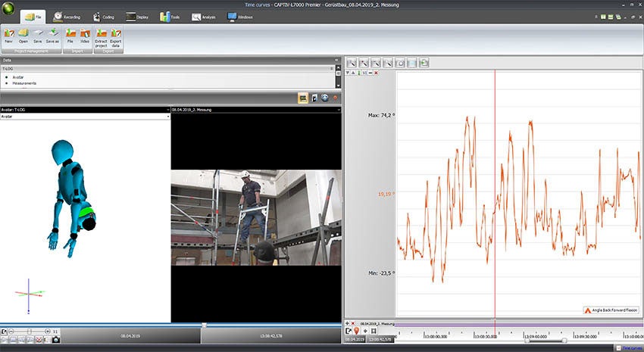Click the Time curves link in status bar
Viewport: 644px width, 352px height.
[632, 348]
